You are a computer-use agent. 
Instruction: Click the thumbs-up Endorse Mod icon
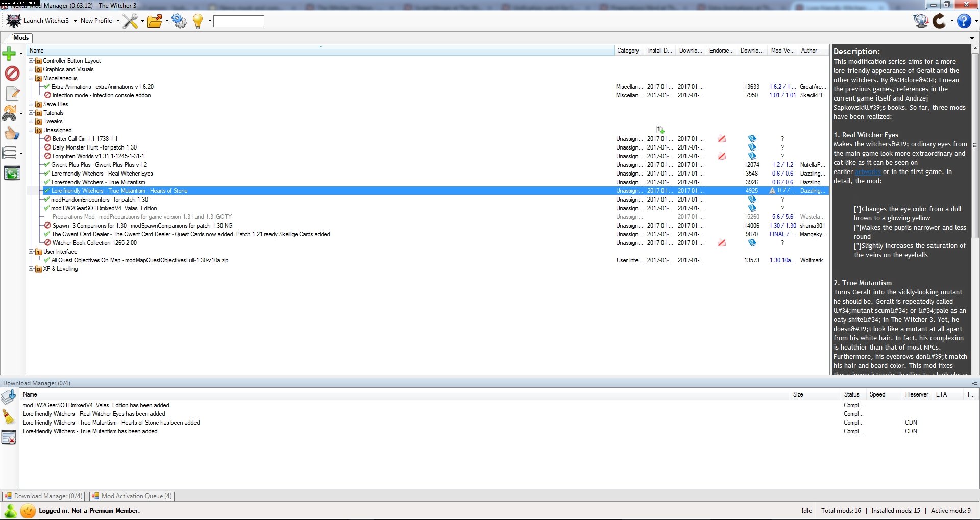[x=11, y=134]
